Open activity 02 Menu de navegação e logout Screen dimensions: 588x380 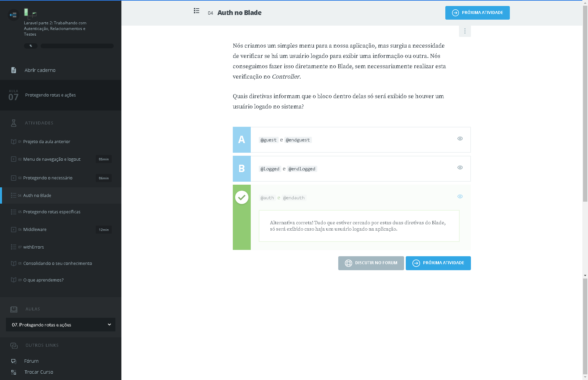(x=52, y=159)
